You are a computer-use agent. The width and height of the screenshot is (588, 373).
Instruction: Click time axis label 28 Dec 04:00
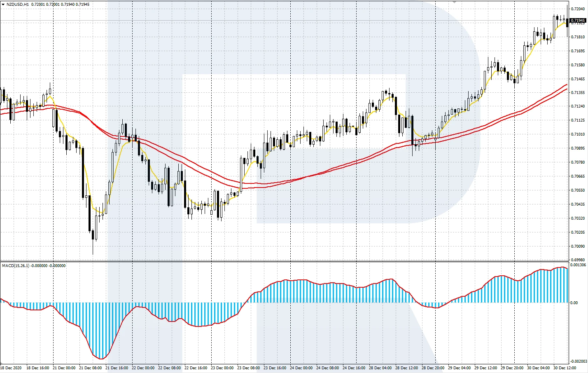[380, 368]
